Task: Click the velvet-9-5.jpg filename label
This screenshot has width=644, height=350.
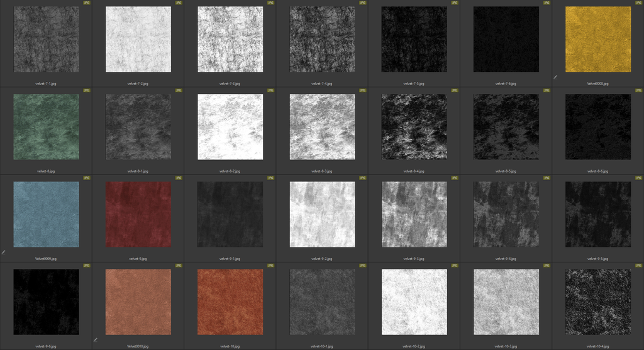Action: pyautogui.click(x=597, y=258)
